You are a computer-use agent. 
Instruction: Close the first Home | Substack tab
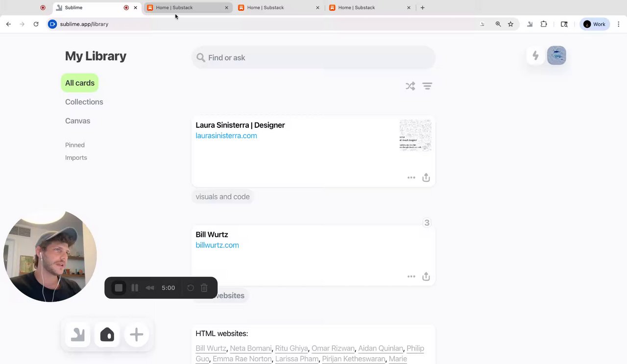click(226, 7)
